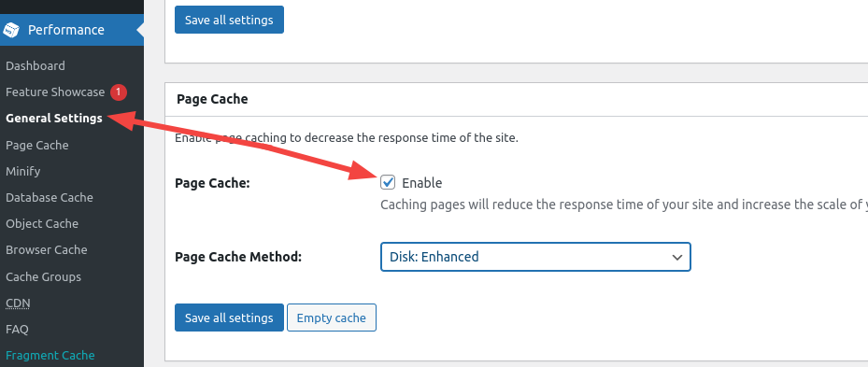
Task: Open Feature Showcase menu item
Action: coord(55,92)
